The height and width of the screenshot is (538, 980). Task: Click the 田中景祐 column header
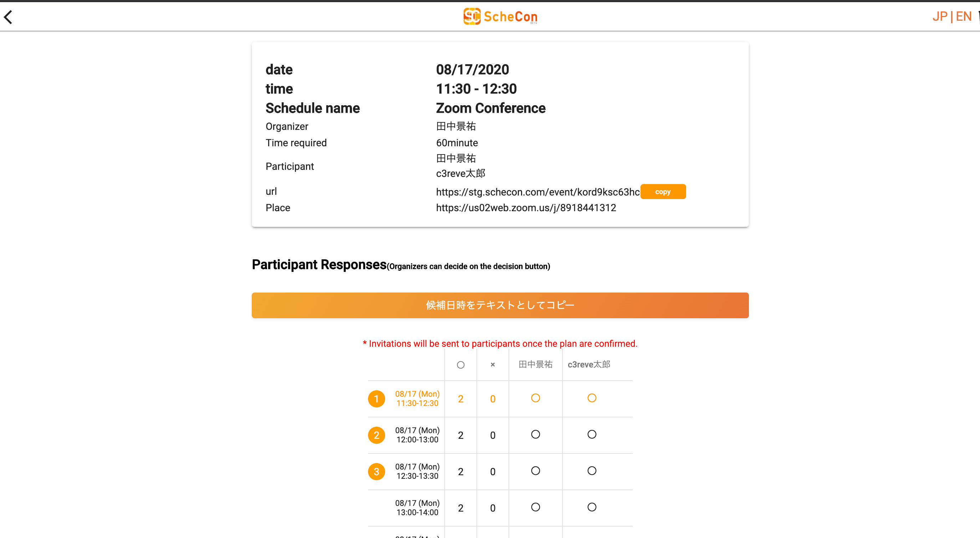(x=535, y=365)
